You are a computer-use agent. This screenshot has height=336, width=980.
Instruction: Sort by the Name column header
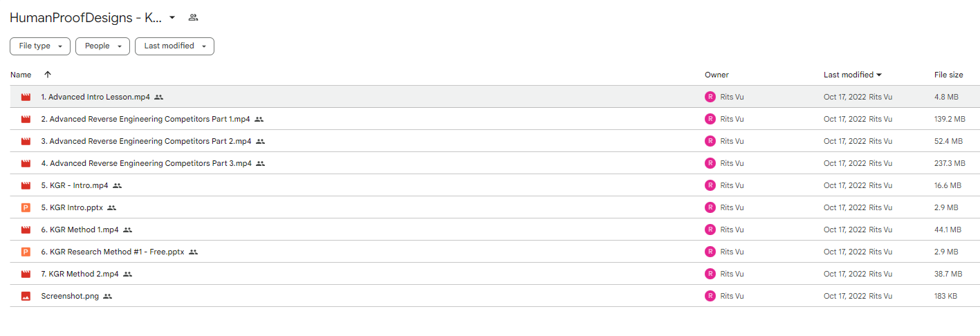(21, 75)
